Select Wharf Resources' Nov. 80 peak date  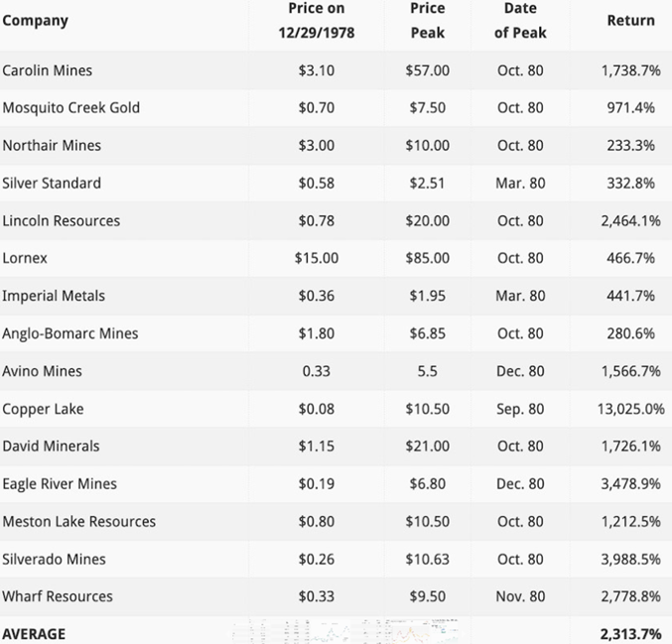(x=520, y=596)
